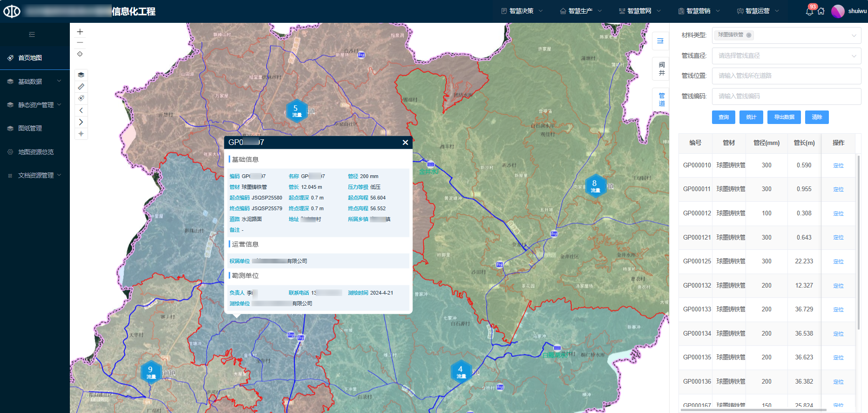Collapse the right query panel icon
The image size is (868, 413).
tap(660, 41)
